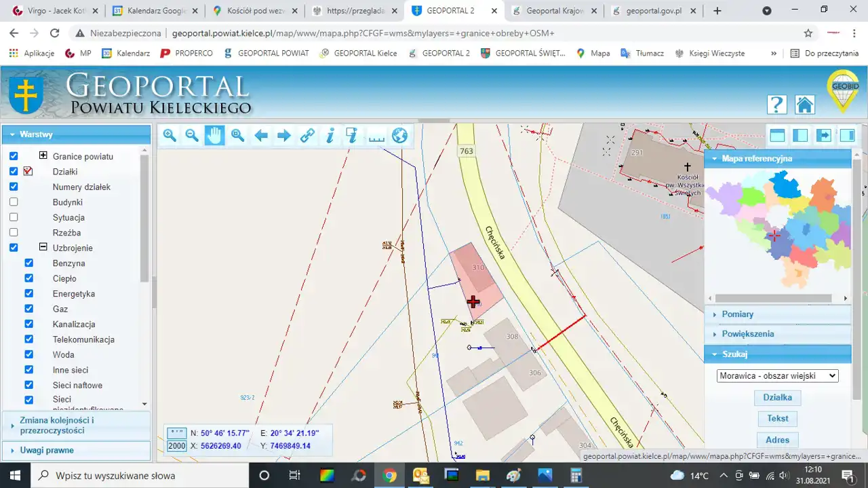Disable the Kanalizacja layer checkbox
868x488 pixels.
coord(29,324)
